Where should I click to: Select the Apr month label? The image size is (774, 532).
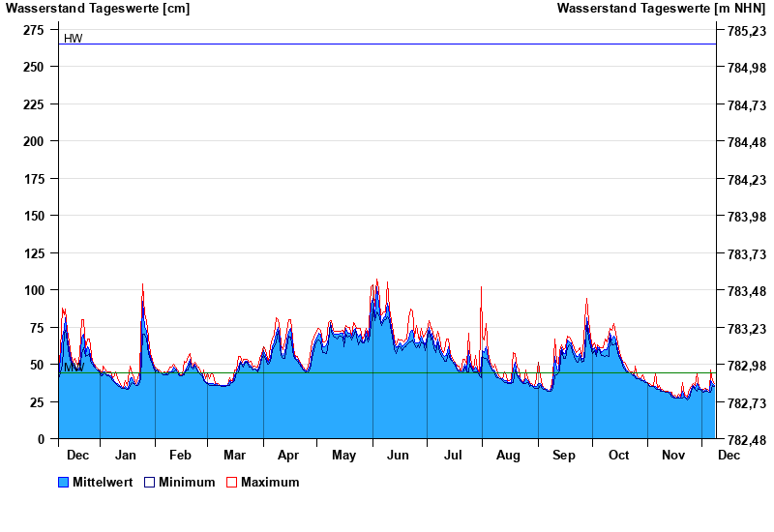[x=288, y=455]
